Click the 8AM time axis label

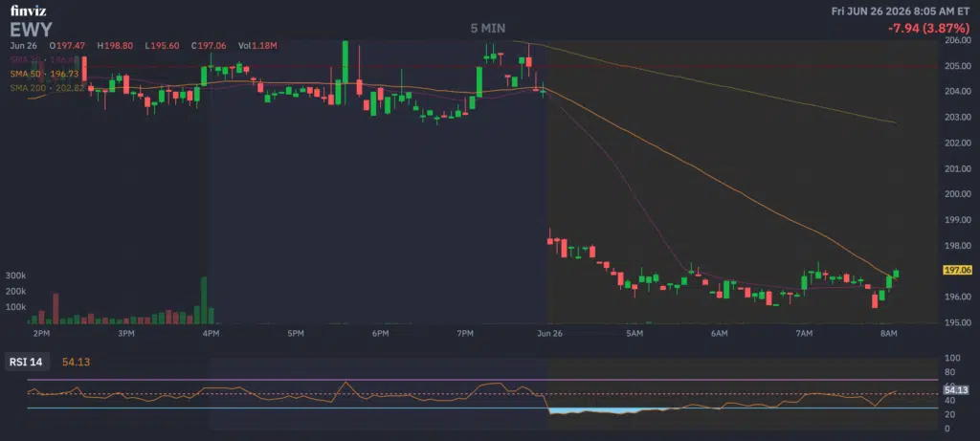[x=889, y=334]
